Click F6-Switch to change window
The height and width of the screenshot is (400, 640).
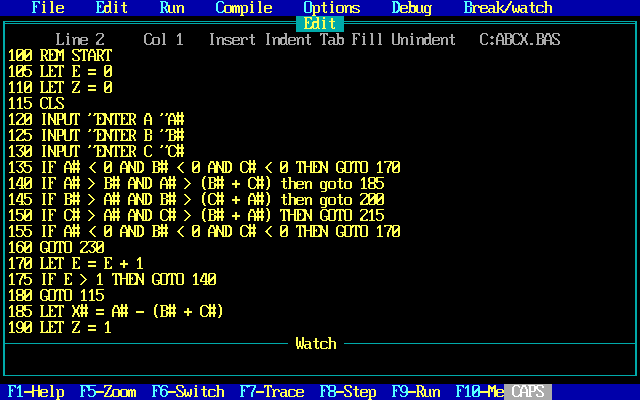[x=187, y=392]
